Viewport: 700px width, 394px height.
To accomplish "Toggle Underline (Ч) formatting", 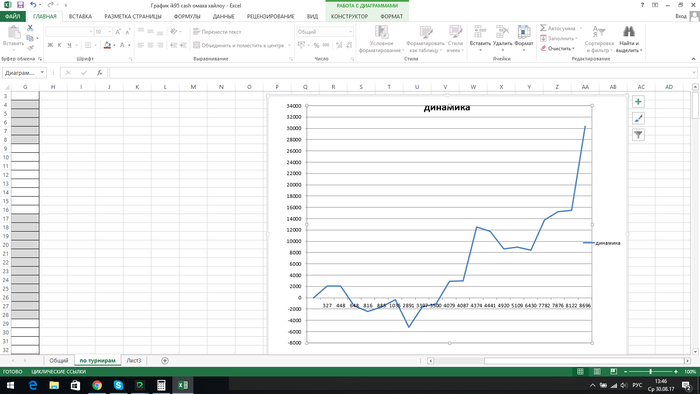I will click(69, 45).
